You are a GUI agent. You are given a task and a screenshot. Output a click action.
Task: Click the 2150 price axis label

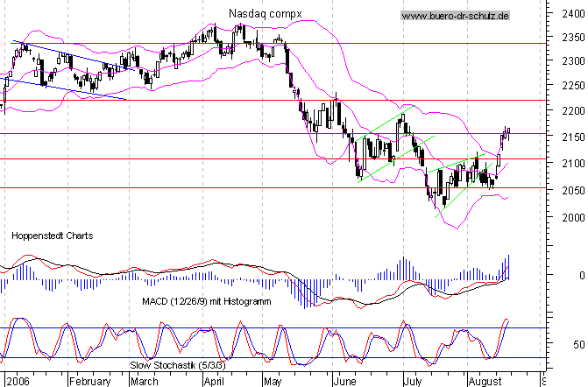pyautogui.click(x=573, y=137)
